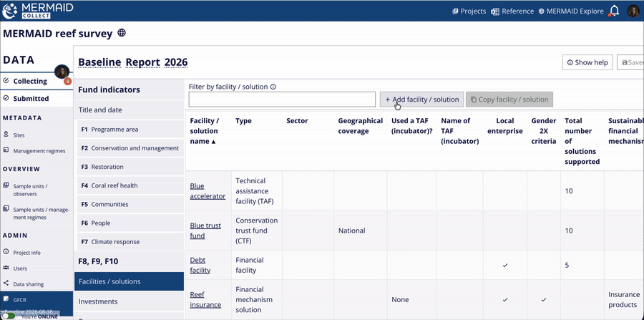Open F4 Coral reef health indicator
The image size is (644, 320).
click(130, 185)
